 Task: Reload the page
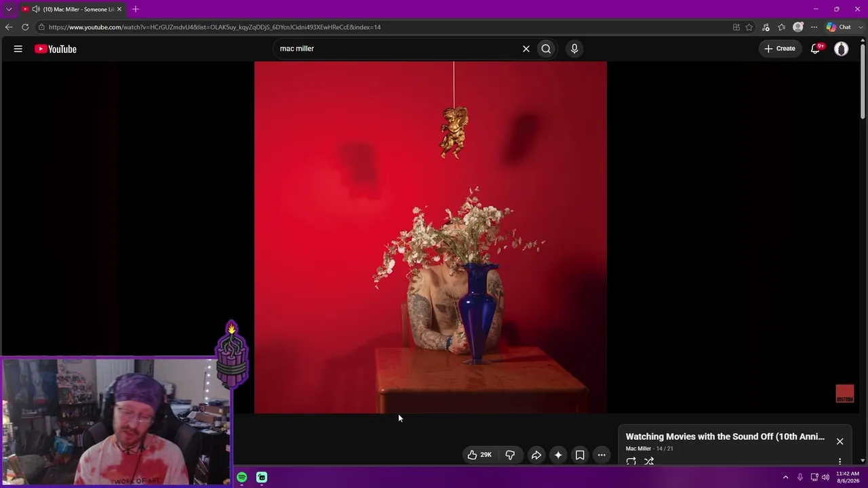(x=25, y=27)
